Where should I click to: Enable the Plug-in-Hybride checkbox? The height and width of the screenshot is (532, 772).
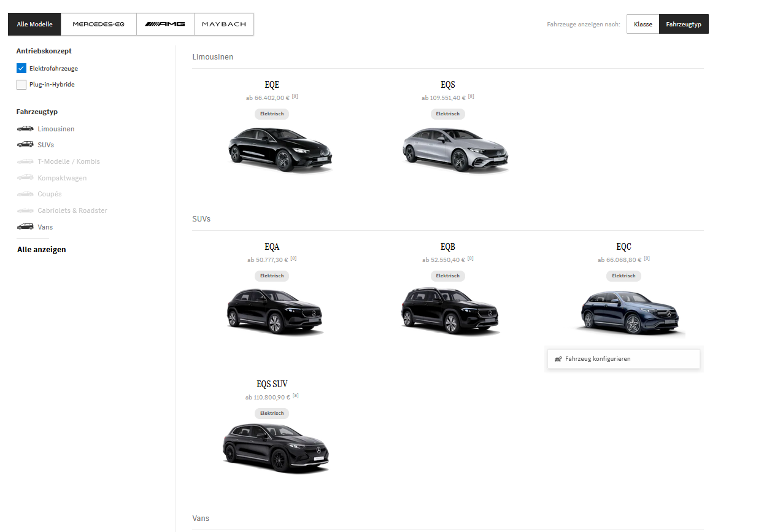[x=21, y=85]
